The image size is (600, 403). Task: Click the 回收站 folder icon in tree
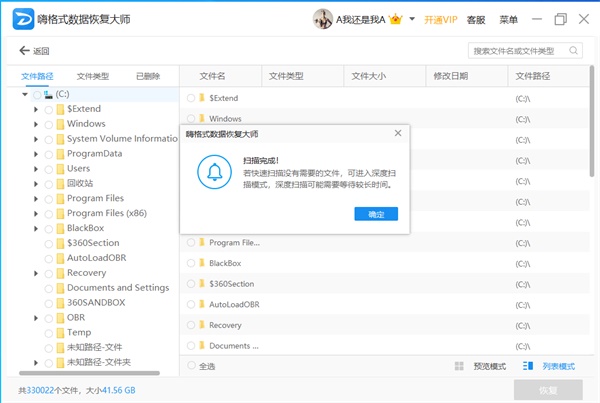[60, 184]
